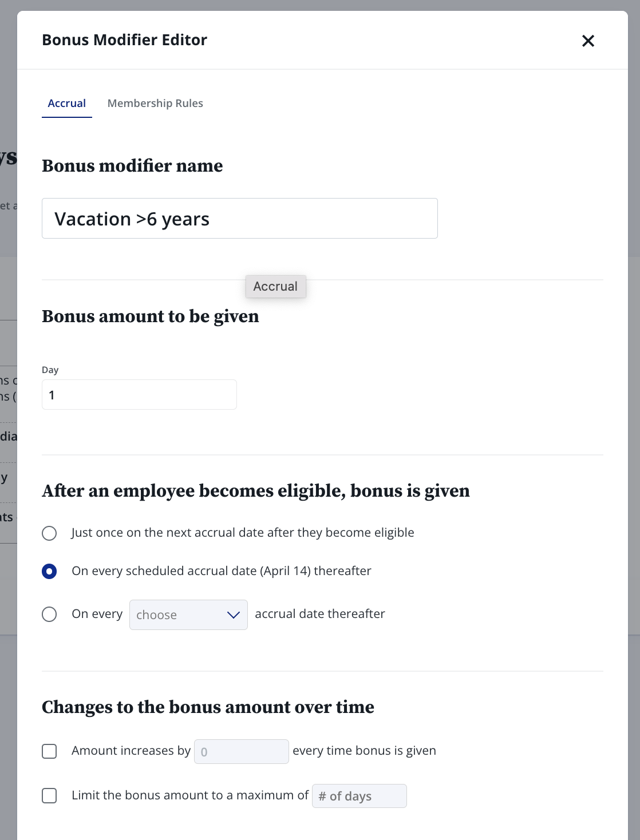Choose the scheduled accrual date radio option
The width and height of the screenshot is (640, 840).
click(49, 571)
